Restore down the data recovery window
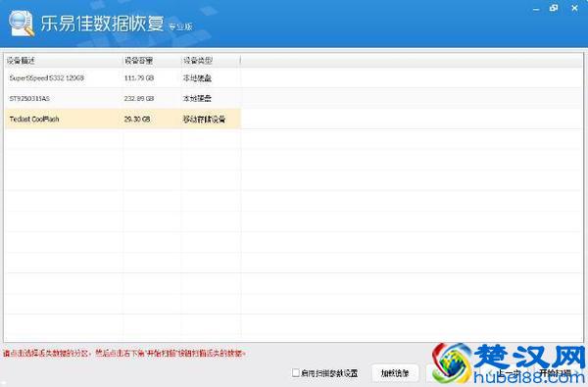 pos(554,8)
